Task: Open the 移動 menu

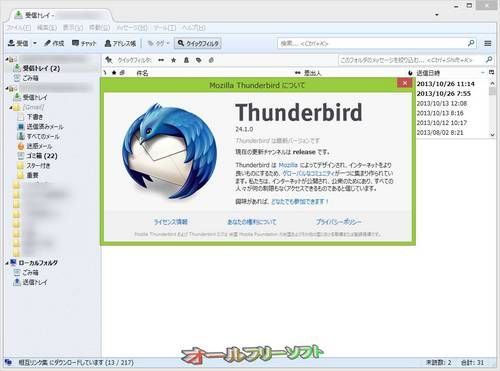Action: point(99,28)
